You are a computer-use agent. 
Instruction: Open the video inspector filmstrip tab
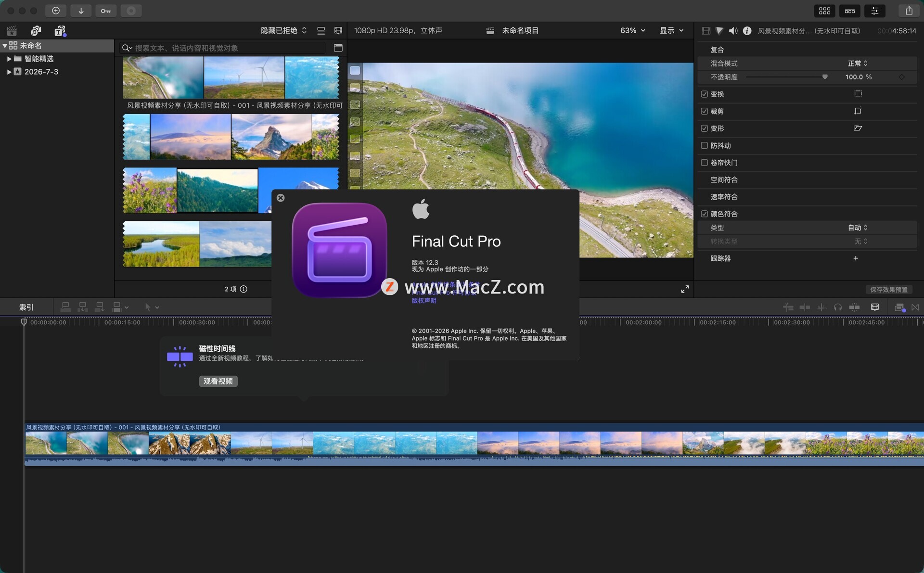pyautogui.click(x=706, y=31)
